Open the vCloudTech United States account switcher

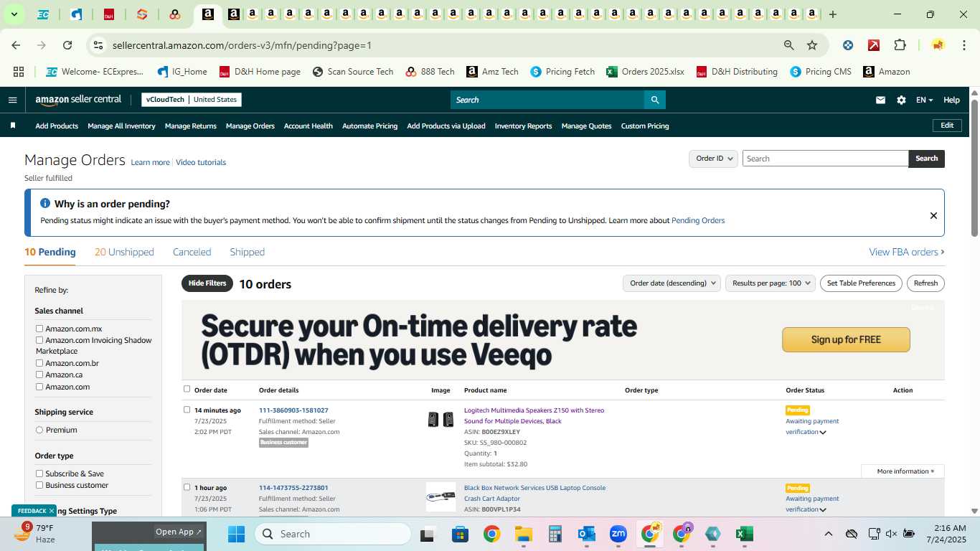192,100
